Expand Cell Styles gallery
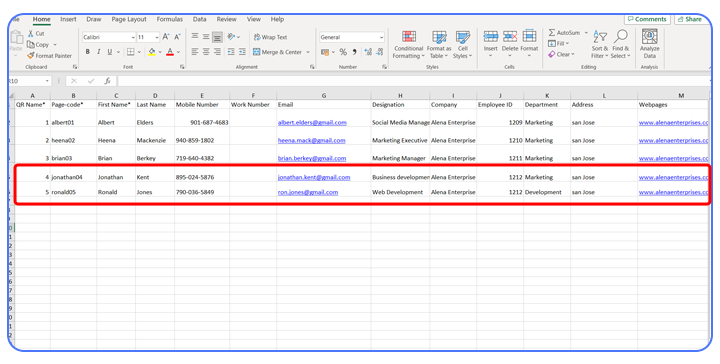Image resolution: width=720 pixels, height=364 pixels. coord(462,45)
